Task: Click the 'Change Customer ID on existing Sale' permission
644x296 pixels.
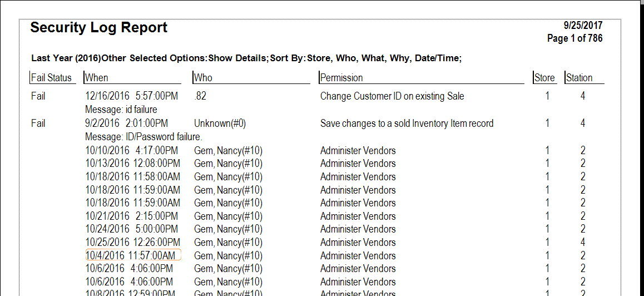Action: coord(392,96)
